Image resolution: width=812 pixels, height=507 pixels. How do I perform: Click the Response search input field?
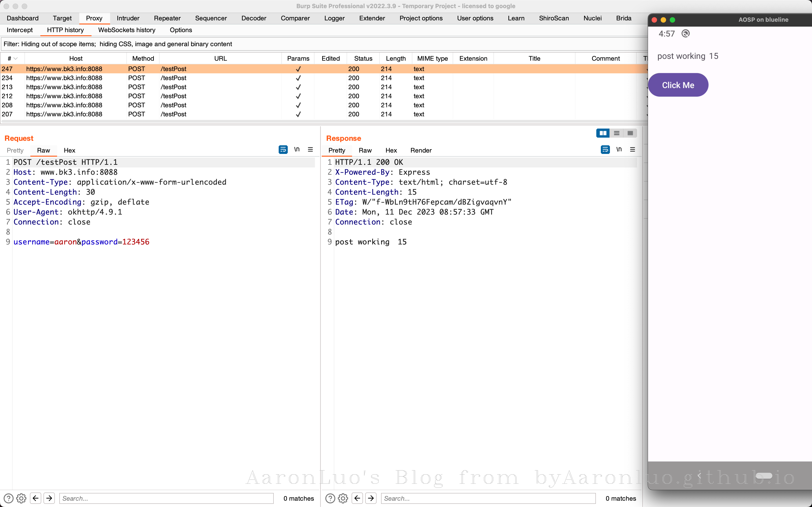(488, 498)
